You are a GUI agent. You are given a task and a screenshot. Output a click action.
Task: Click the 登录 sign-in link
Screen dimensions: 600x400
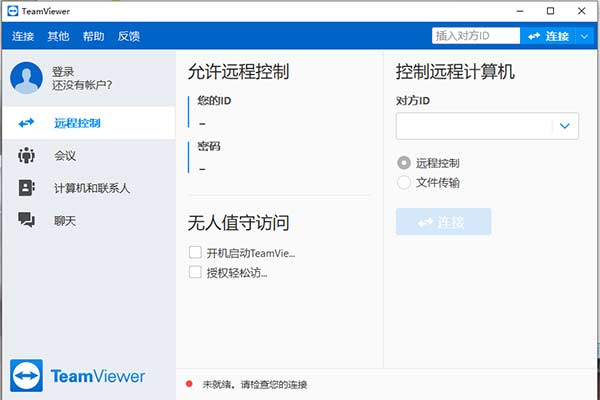tap(63, 72)
